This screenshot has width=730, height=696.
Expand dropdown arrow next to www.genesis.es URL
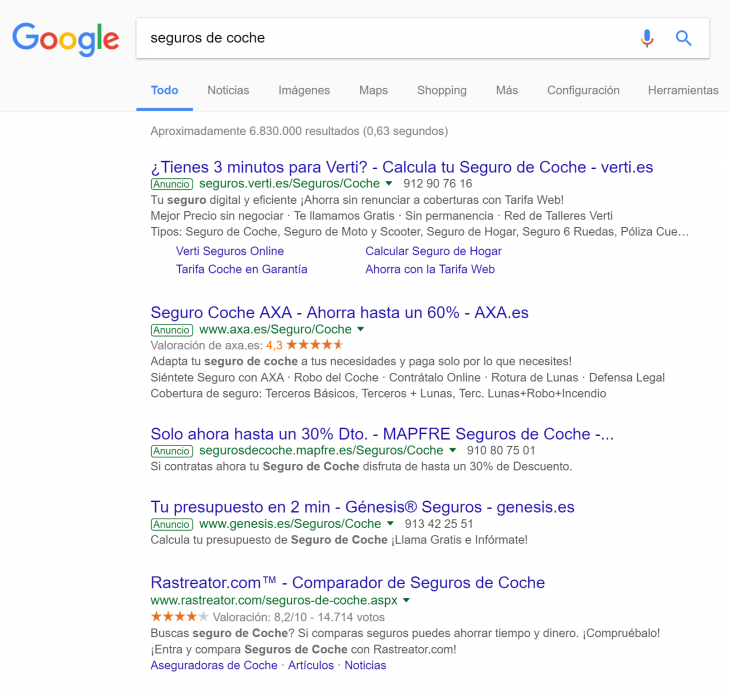pos(391,524)
